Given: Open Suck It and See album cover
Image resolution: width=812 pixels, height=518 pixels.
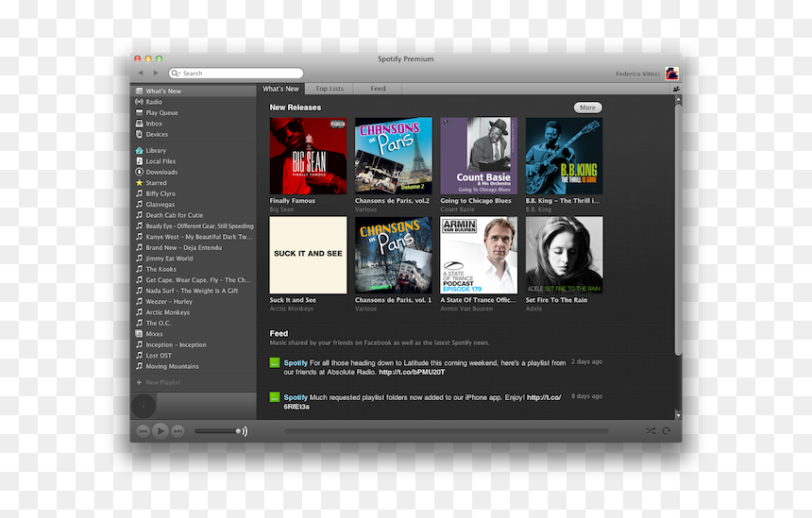Looking at the screenshot, I should coord(308,255).
